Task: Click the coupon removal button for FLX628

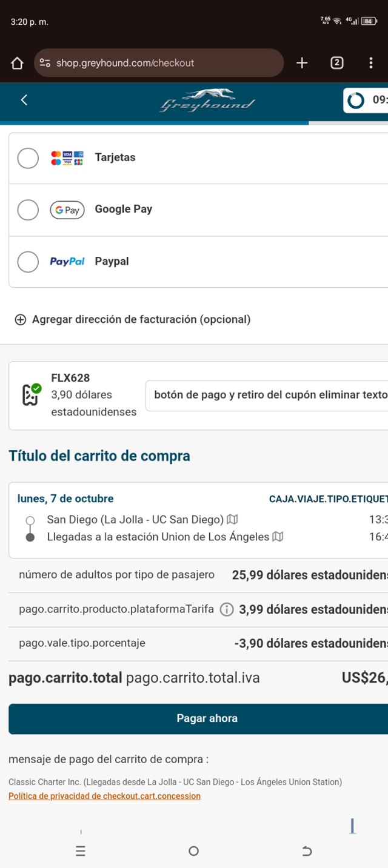Action: pyautogui.click(x=267, y=395)
